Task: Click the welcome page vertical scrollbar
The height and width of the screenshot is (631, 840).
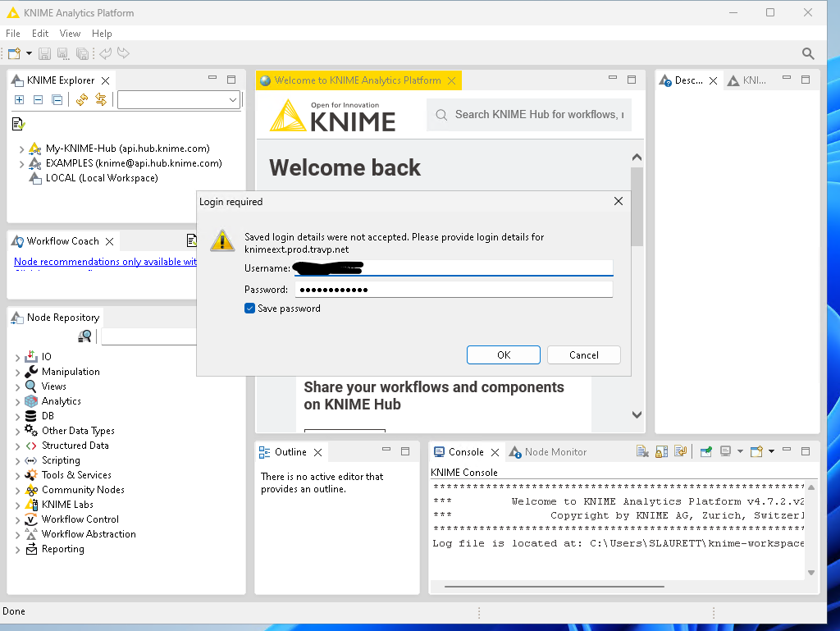Action: (637, 287)
